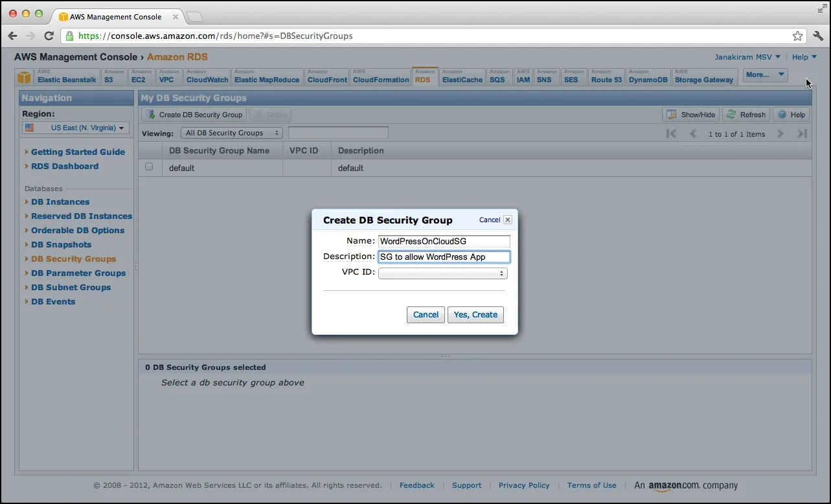Screen dimensions: 831x504
Task: Close the dialog with the X icon
Action: pyautogui.click(x=508, y=220)
